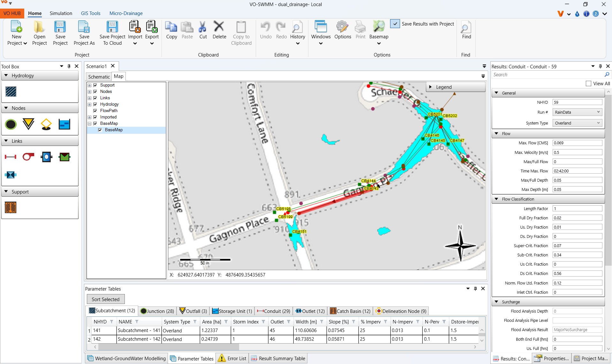Select the Outlet link tool
612x364 pixels.
(x=11, y=175)
